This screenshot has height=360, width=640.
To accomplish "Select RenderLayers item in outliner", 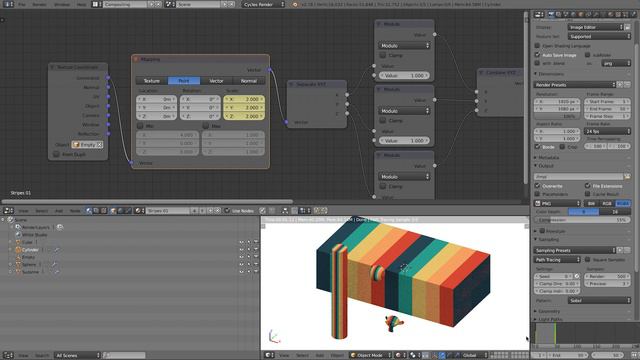I will (x=36, y=227).
